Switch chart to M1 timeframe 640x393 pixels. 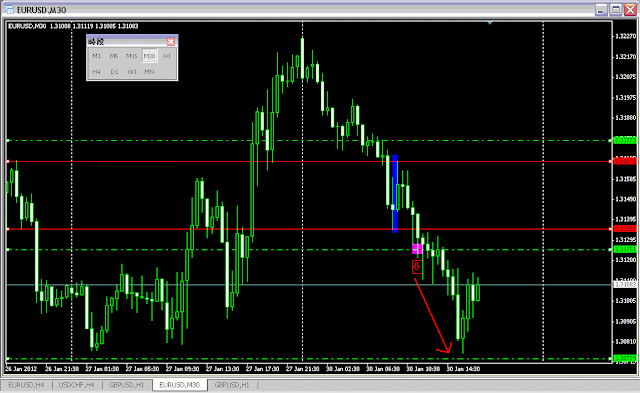click(96, 56)
